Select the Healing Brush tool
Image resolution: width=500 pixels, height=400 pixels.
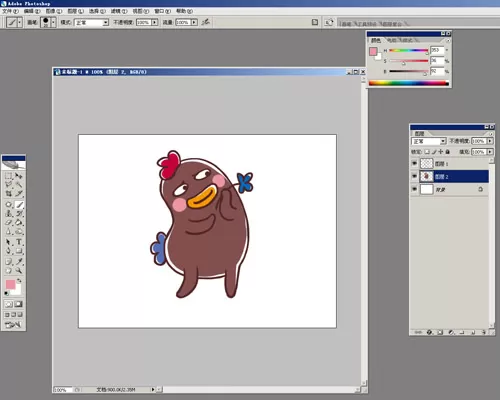[x=9, y=205]
